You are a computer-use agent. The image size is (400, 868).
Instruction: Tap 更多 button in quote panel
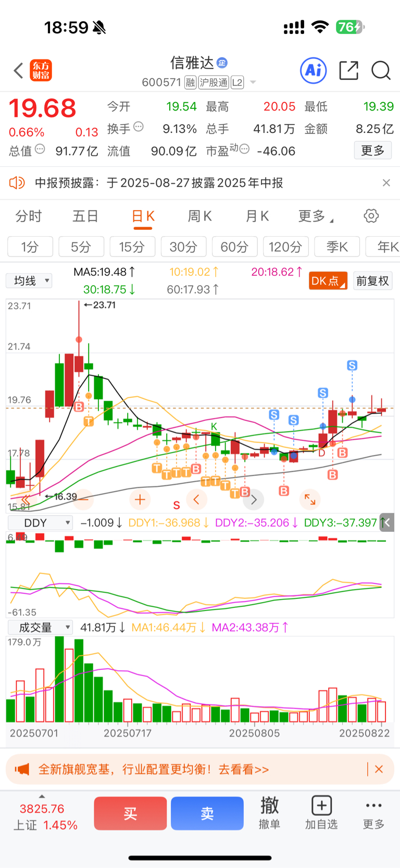point(373,151)
